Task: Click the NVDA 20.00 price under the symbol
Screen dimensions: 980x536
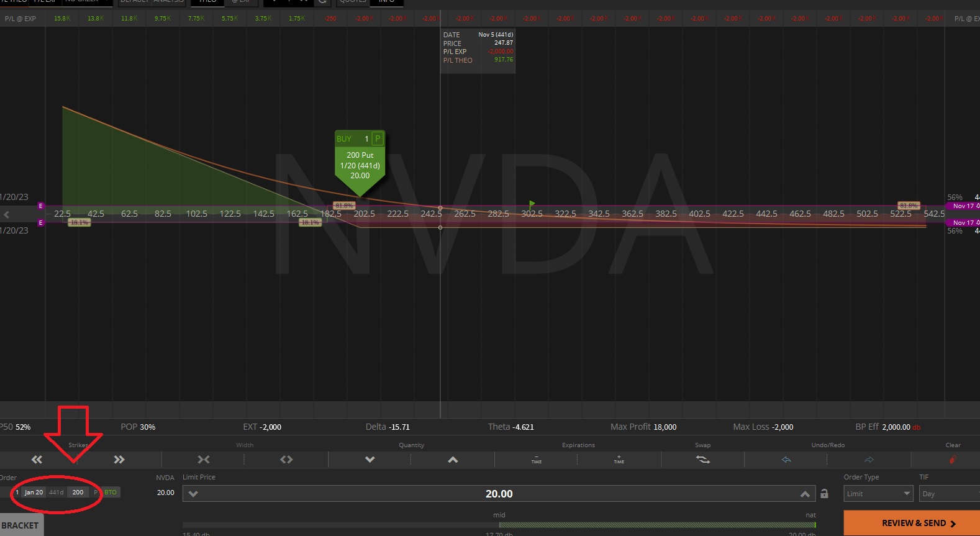Action: 165,493
